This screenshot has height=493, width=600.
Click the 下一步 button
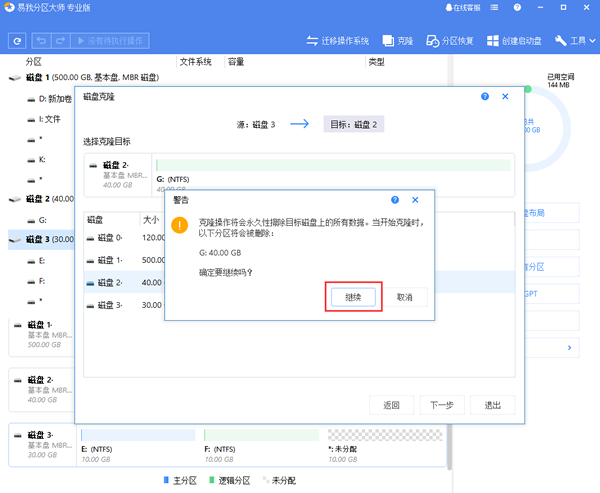[442, 405]
